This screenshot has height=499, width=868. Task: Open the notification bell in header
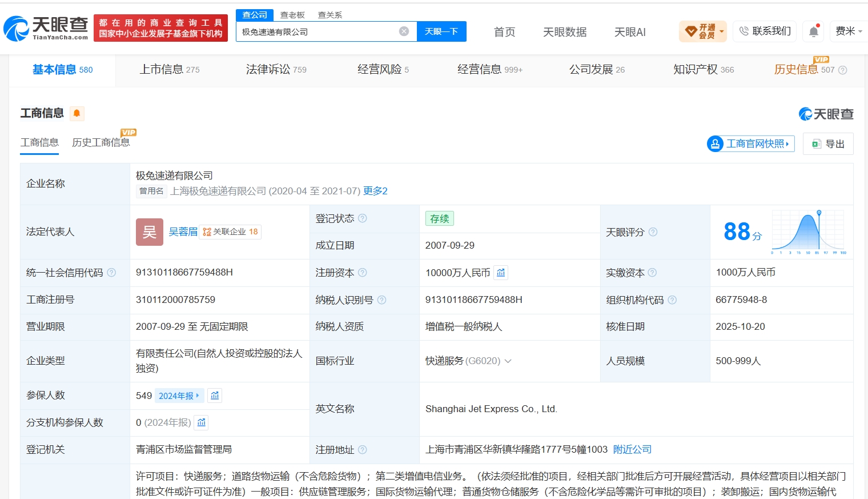tap(814, 31)
